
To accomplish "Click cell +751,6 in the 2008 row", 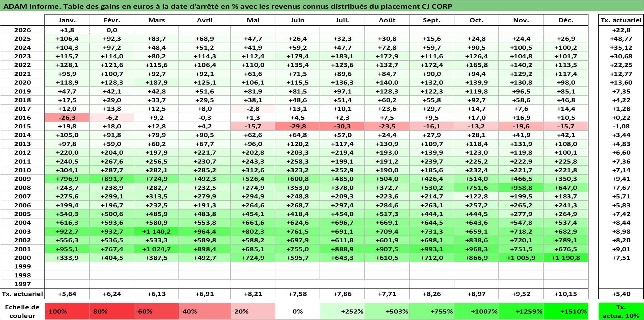I will tap(476, 188).
